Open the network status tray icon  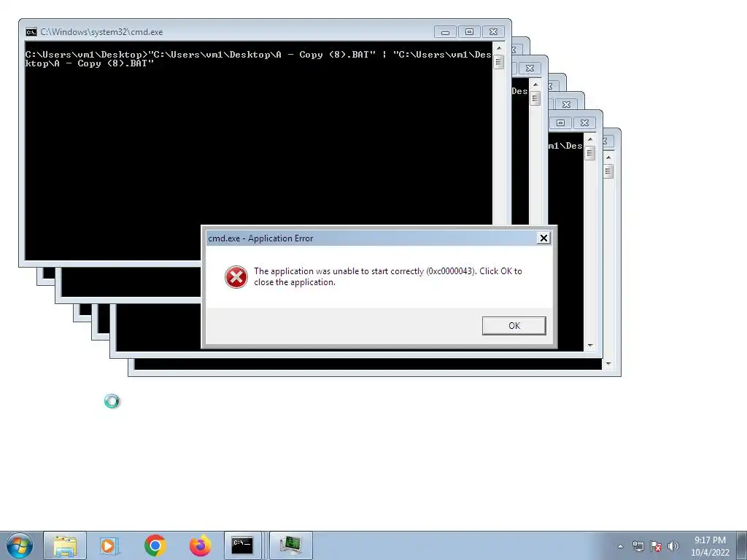[x=638, y=546]
